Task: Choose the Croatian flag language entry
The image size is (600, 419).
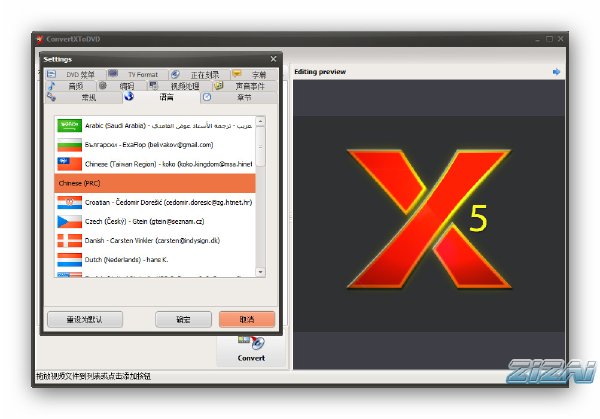Action: (x=155, y=202)
